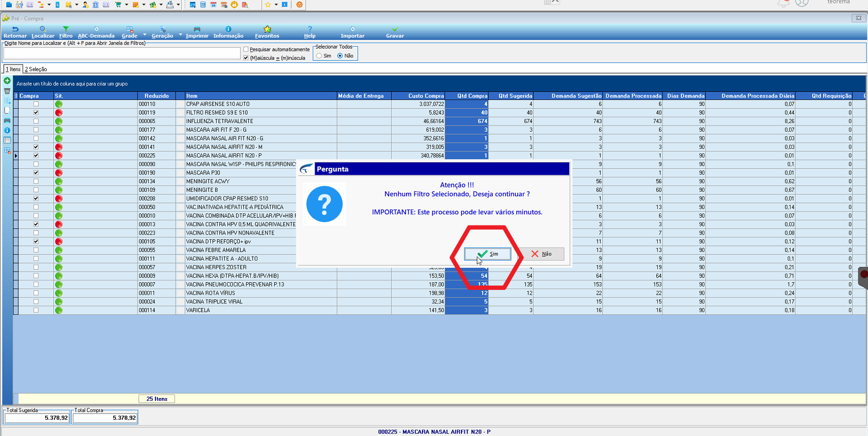Check the Compra box for CPAP AIRSENSE S10 AUTO

click(36, 104)
